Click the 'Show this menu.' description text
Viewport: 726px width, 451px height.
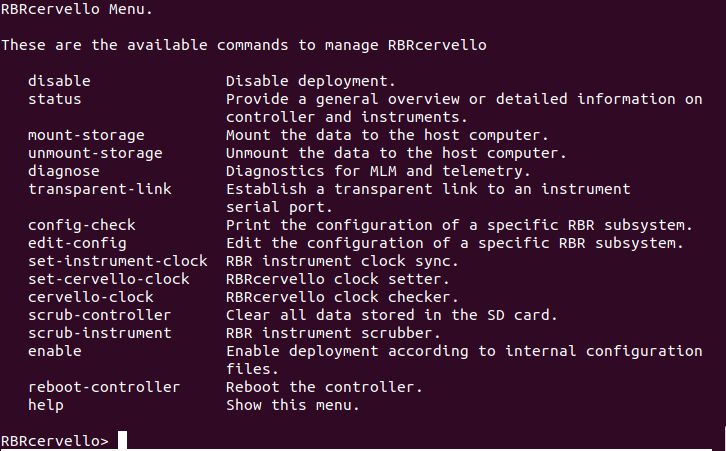click(292, 405)
